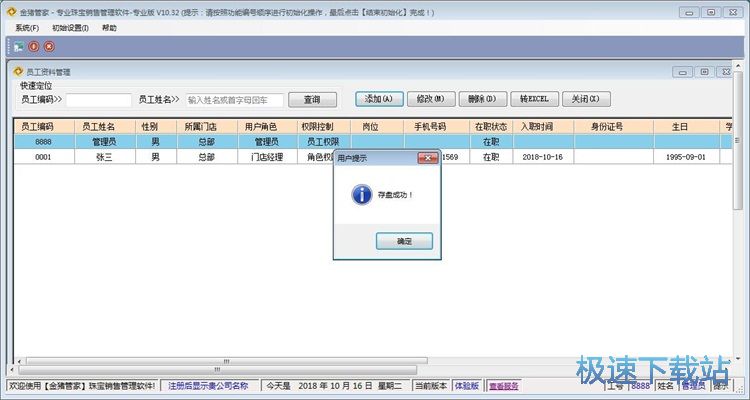Focus the 员工编码>> quick-locate input field
The image size is (750, 400).
[x=99, y=100]
